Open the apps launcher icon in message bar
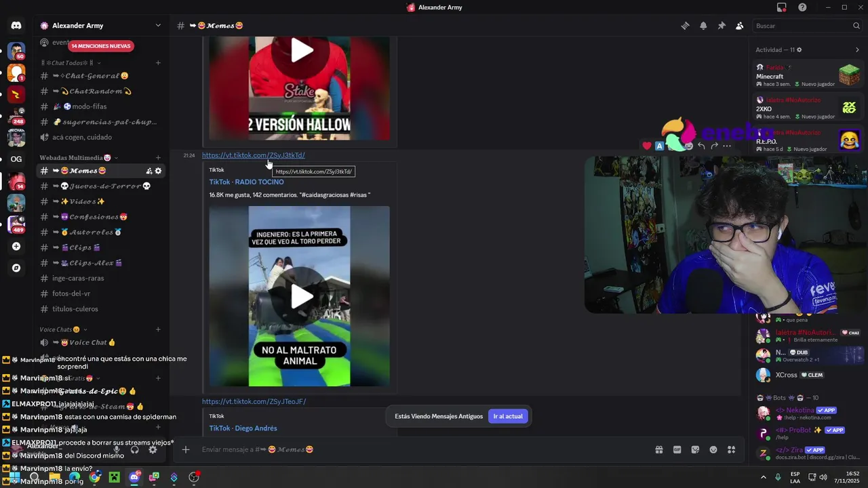Viewport: 868px width, 488px height. point(732,449)
